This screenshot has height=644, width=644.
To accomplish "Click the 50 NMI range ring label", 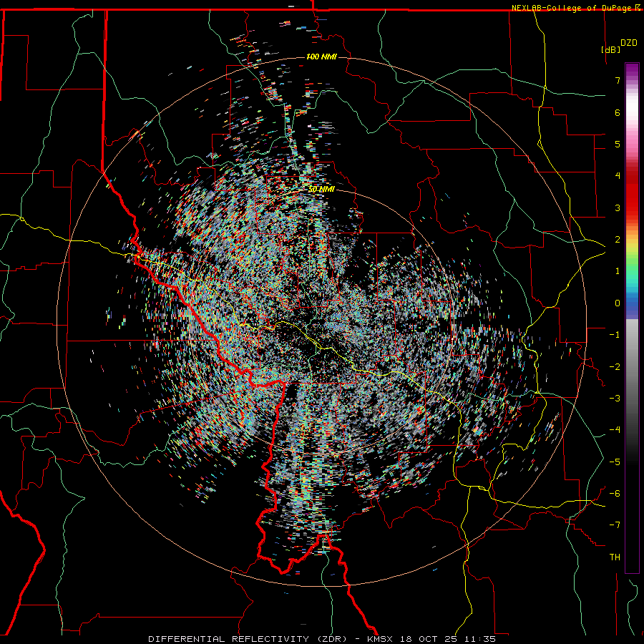I will pos(321,190).
